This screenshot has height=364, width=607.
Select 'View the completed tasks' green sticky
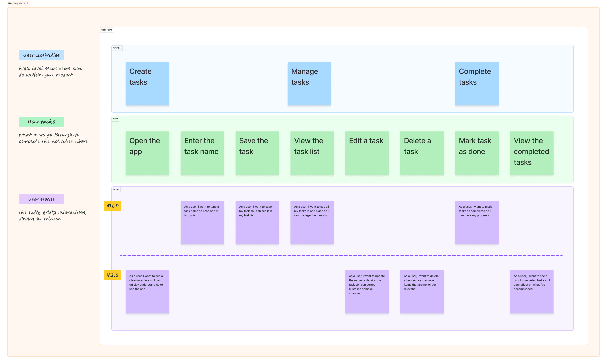tap(532, 153)
